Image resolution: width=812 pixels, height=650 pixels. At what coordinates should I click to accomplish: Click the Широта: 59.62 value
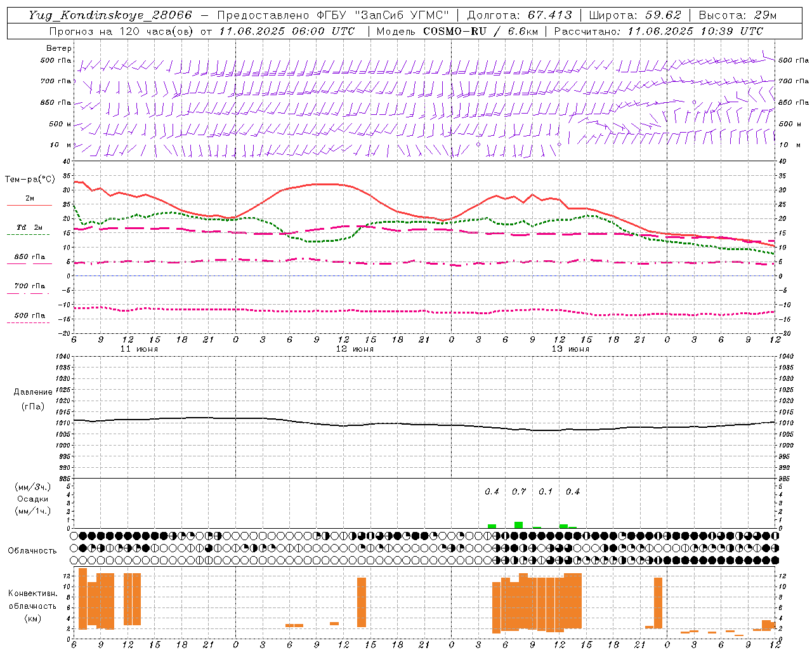click(x=634, y=15)
